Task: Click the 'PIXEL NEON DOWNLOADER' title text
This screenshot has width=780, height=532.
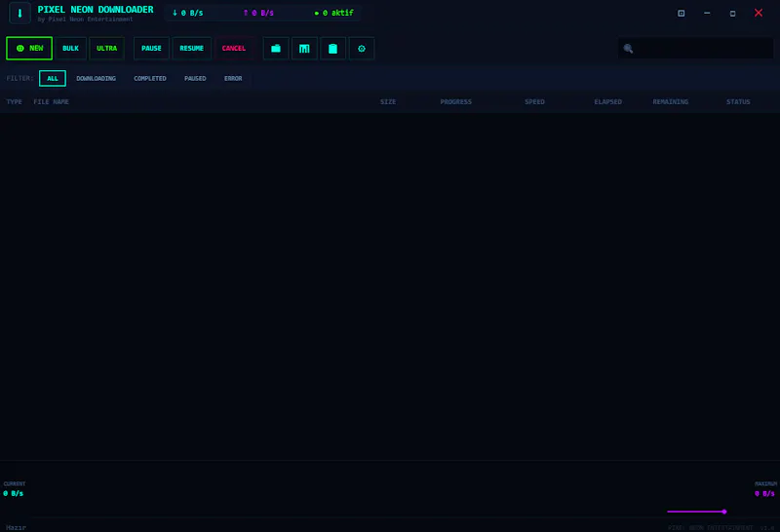Action: [96, 10]
